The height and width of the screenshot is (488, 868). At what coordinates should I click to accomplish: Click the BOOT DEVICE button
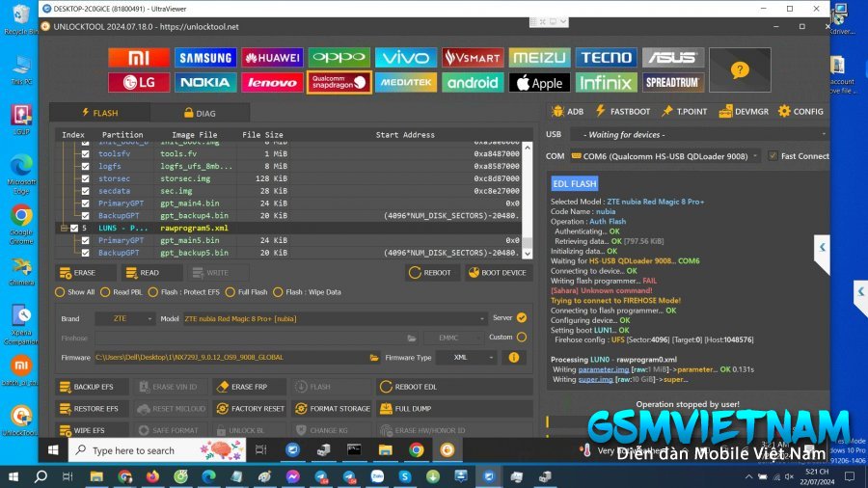click(x=499, y=273)
